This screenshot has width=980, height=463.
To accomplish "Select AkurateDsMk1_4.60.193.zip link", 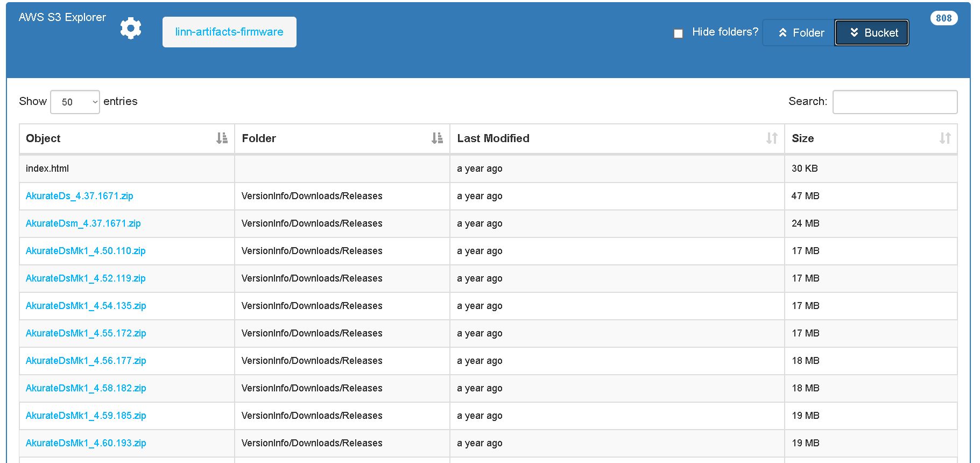I will tap(86, 443).
